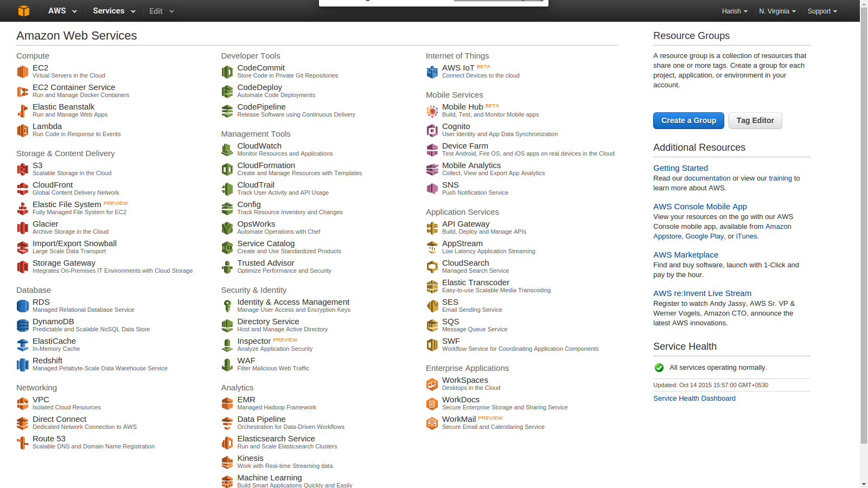The height and width of the screenshot is (488, 868).
Task: Open the Machine Learning service link
Action: (x=269, y=478)
